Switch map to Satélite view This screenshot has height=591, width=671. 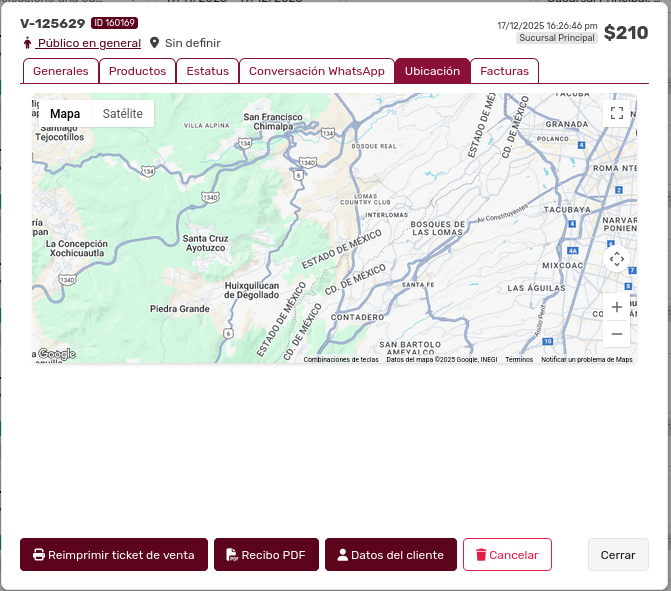point(122,114)
